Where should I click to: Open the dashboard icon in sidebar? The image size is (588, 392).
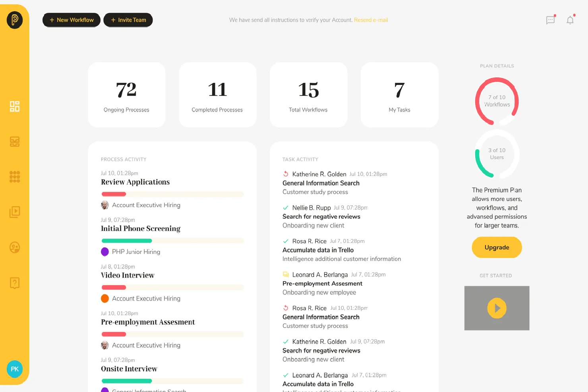15,106
